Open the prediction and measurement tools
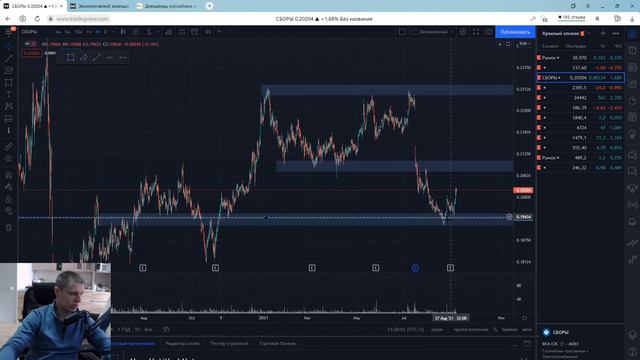The height and width of the screenshot is (360, 640). pos(9,118)
